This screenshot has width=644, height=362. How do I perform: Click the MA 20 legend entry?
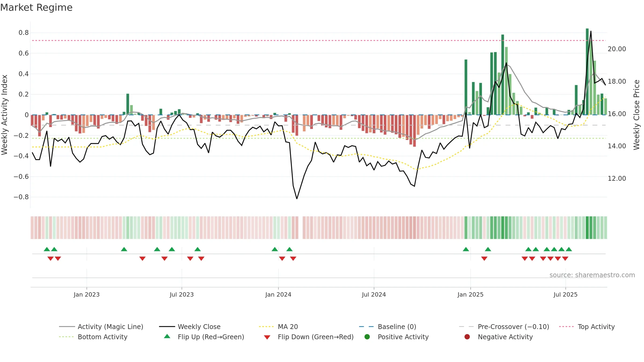coord(279,327)
